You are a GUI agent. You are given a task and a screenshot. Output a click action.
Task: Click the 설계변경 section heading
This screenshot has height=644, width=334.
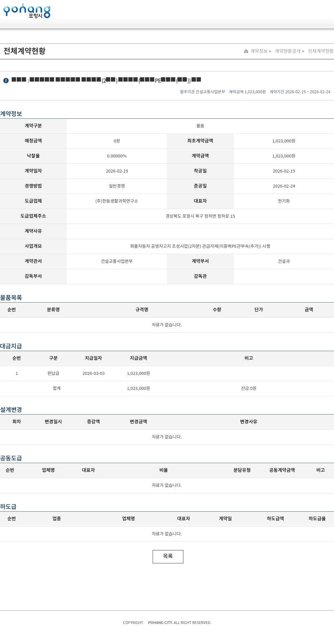tap(11, 410)
